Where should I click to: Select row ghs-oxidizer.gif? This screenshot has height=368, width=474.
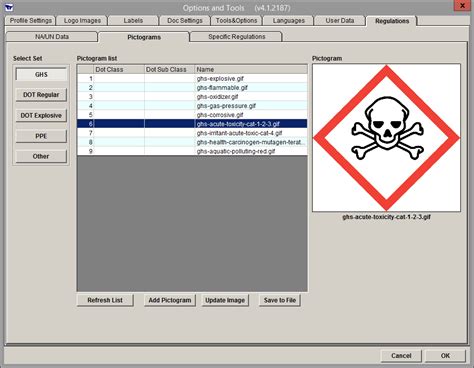pyautogui.click(x=192, y=97)
